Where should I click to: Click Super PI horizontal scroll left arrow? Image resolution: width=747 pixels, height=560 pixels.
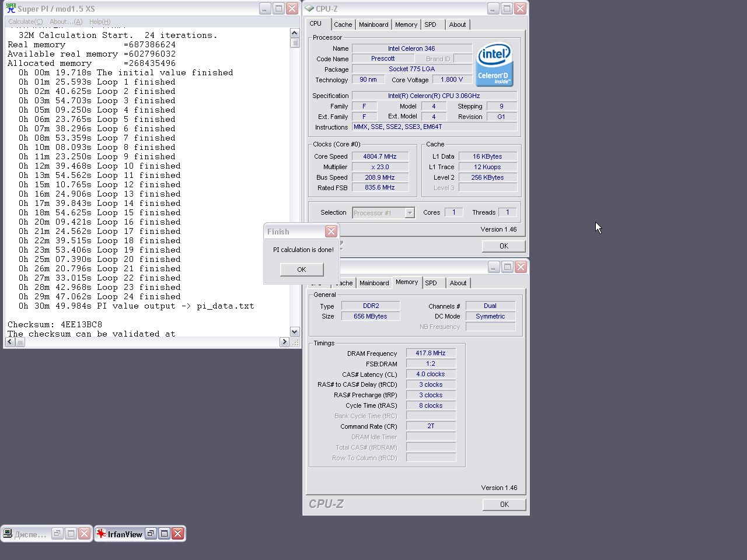click(10, 342)
